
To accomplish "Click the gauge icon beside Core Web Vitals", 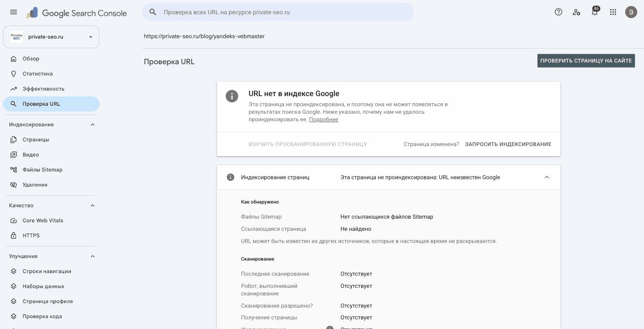I will (x=14, y=221).
